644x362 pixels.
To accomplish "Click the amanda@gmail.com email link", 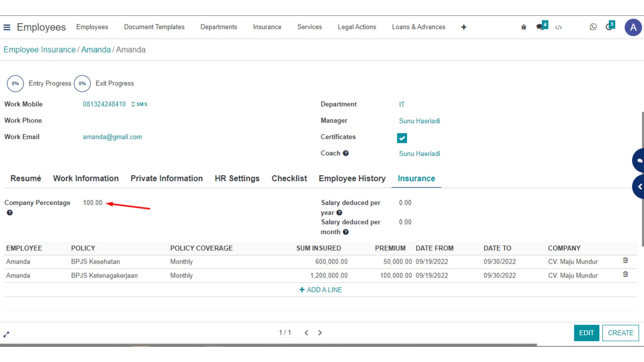I will pyautogui.click(x=112, y=137).
